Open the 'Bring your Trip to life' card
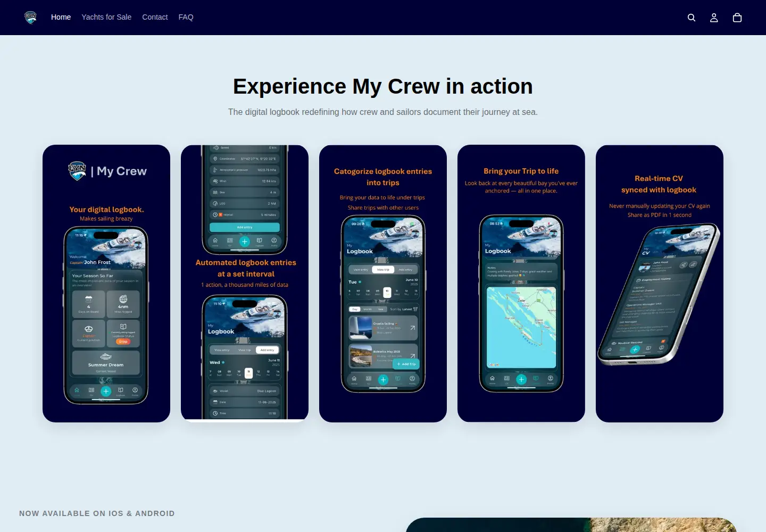This screenshot has width=766, height=532. pyautogui.click(x=521, y=284)
